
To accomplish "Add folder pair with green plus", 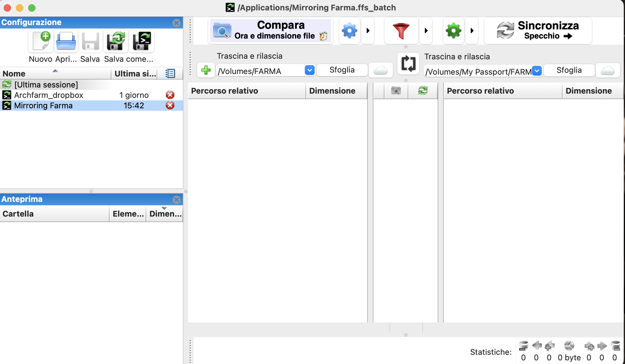I will 206,70.
